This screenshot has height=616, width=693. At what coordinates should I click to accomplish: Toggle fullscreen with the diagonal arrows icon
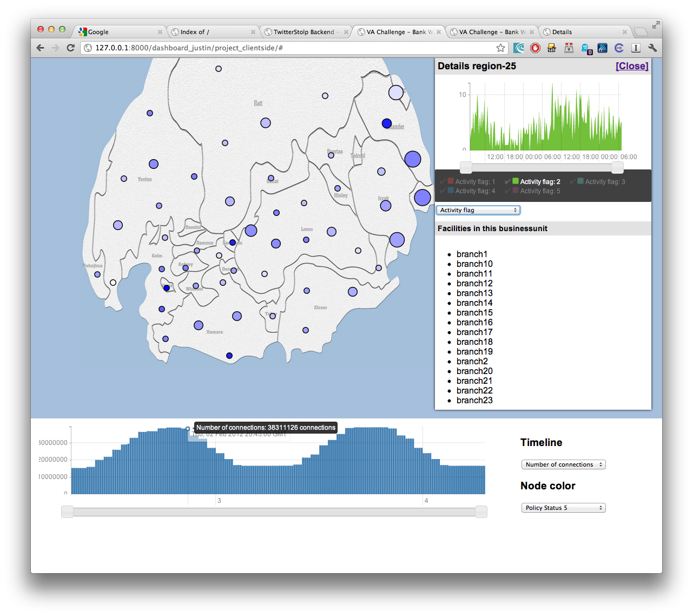(656, 25)
